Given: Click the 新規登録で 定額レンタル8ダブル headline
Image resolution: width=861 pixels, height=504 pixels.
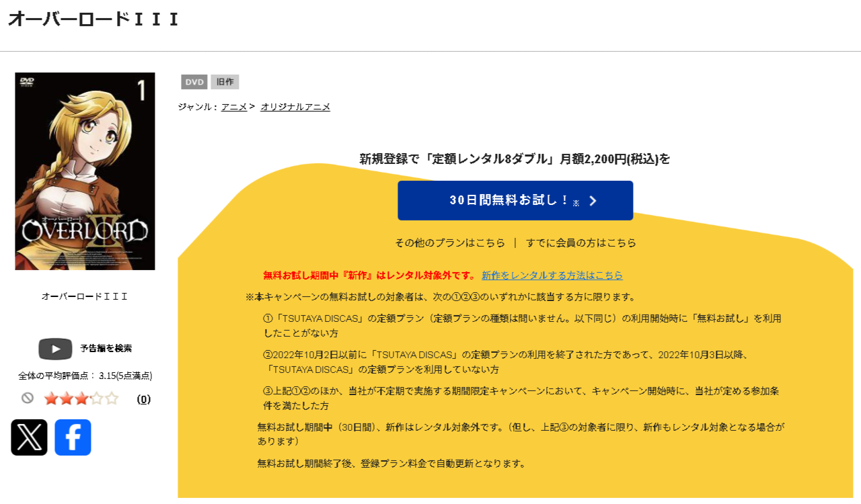Looking at the screenshot, I should 515,159.
